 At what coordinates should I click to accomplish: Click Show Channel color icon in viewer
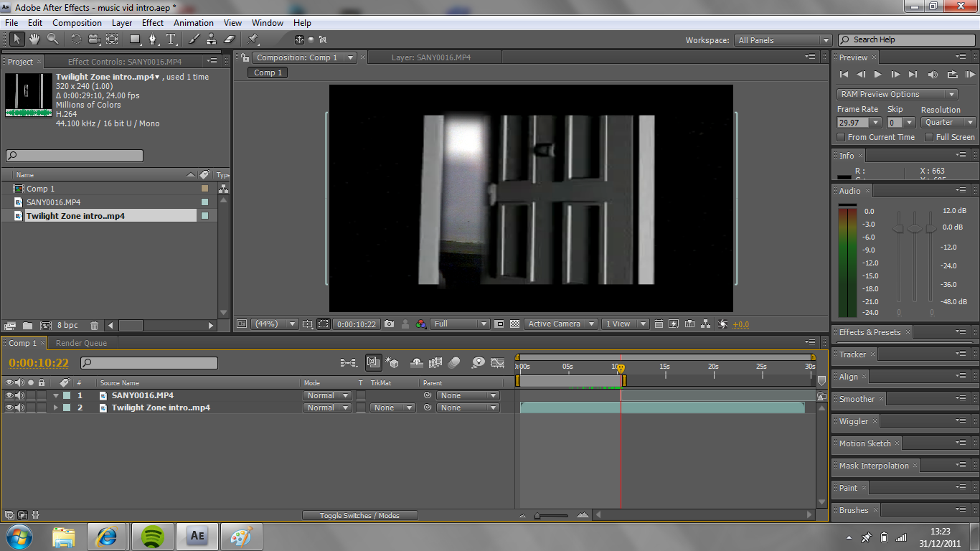421,324
